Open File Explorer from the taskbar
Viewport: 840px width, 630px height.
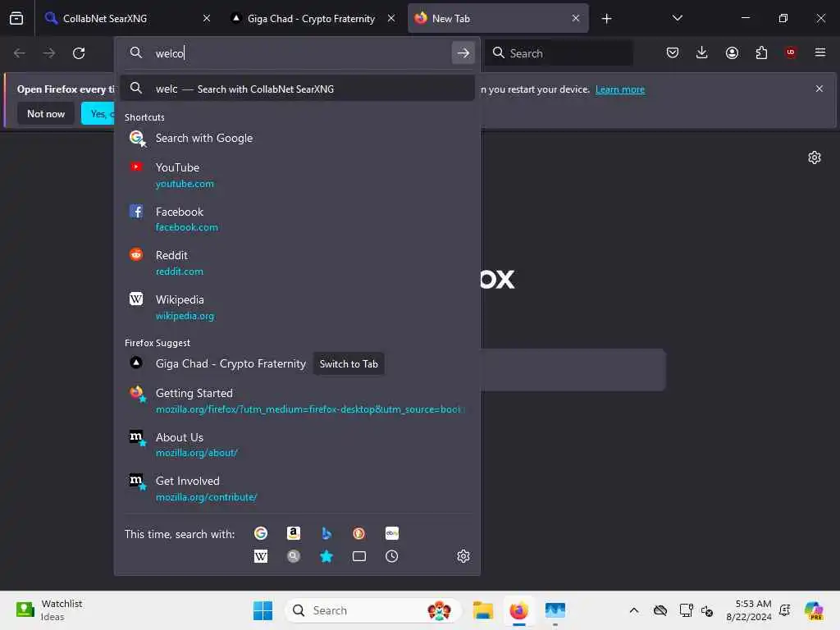(x=482, y=610)
